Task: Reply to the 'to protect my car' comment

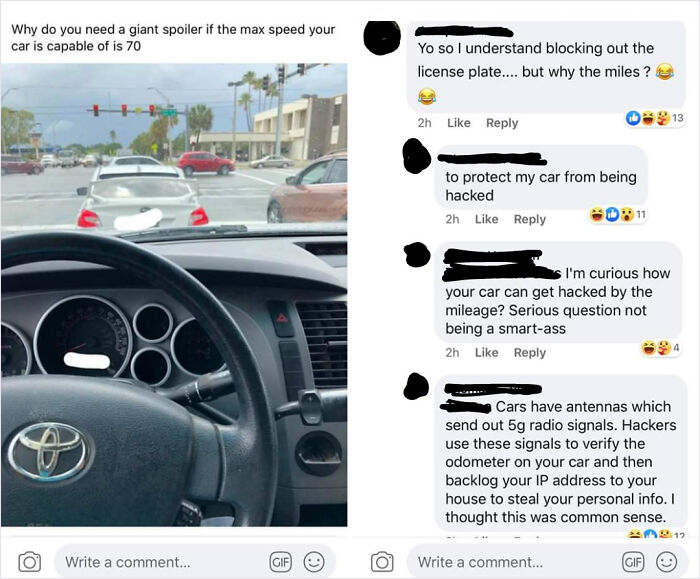Action: [x=529, y=219]
